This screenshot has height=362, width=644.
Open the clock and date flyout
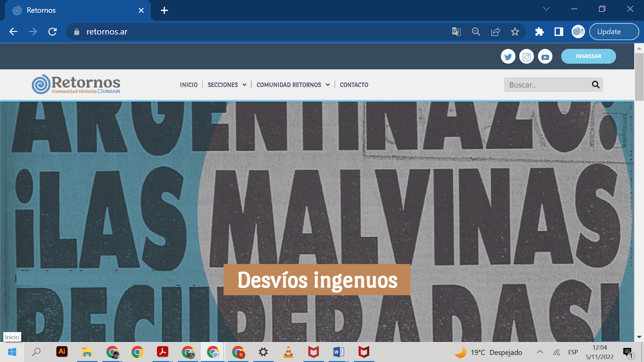click(x=600, y=352)
